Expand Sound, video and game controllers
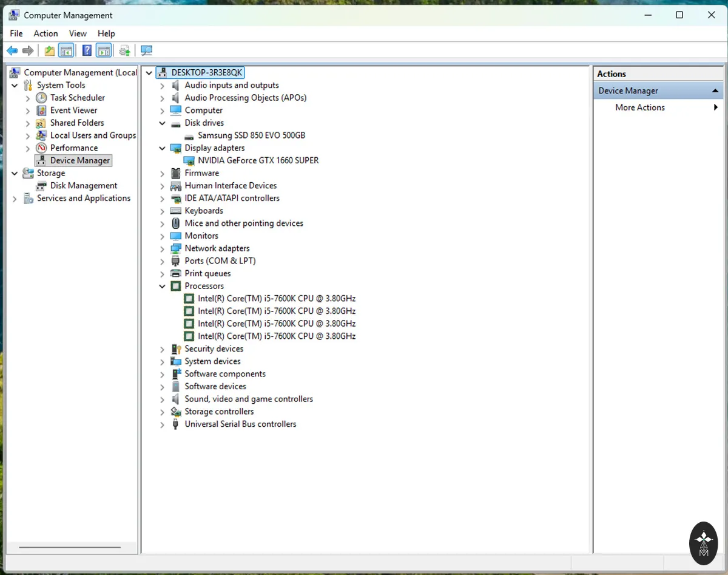Viewport: 728px width, 575px height. 162,400
